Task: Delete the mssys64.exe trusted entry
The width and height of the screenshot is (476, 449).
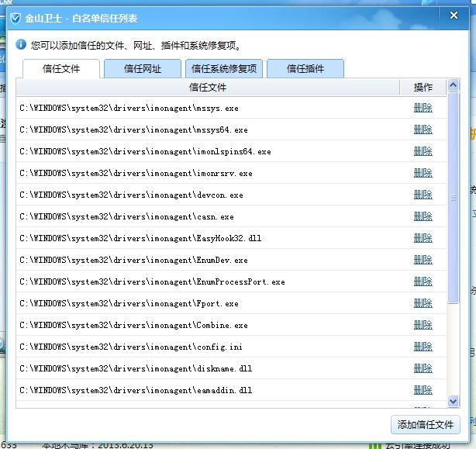Action: (x=423, y=130)
